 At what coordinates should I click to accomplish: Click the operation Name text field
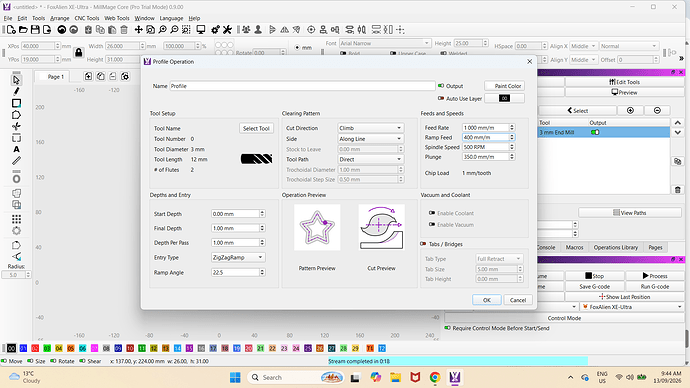(x=302, y=86)
